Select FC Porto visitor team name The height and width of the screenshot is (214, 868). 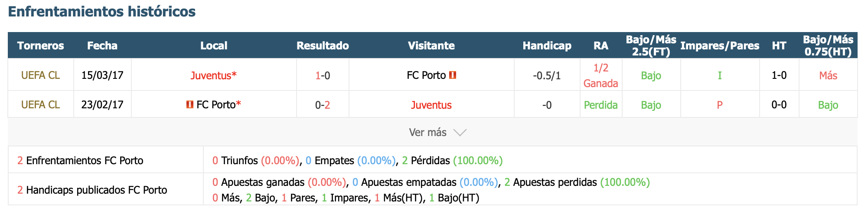point(426,75)
